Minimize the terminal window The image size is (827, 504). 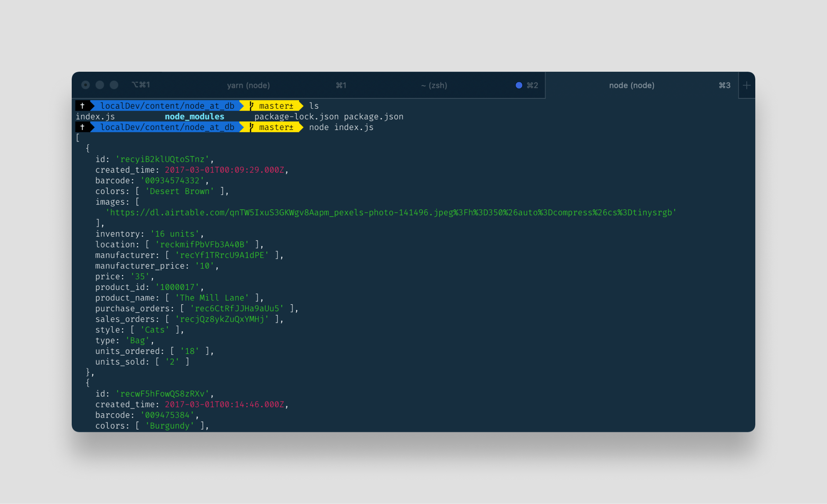click(x=100, y=85)
